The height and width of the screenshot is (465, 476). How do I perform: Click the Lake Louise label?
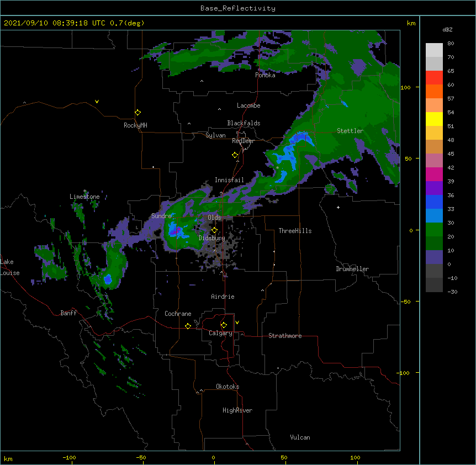click(x=10, y=267)
